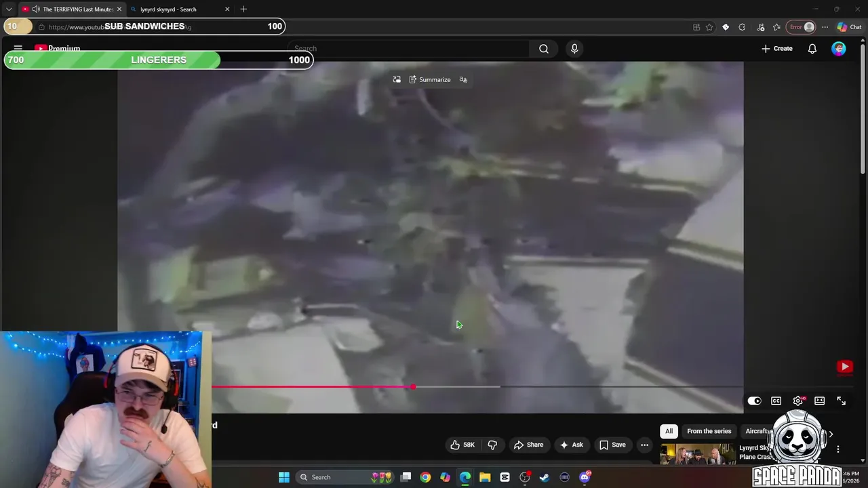Show more filter chips with arrow
The height and width of the screenshot is (488, 868).
[831, 434]
